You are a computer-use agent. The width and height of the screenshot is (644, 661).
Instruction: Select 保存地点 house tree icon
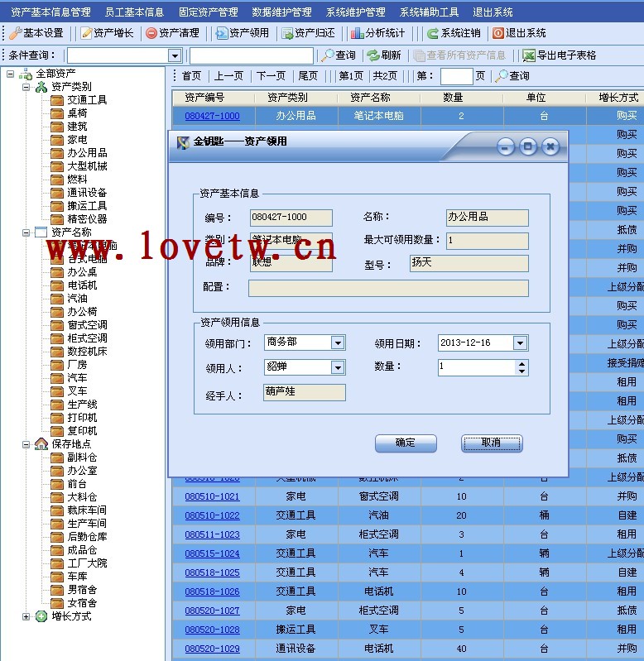pos(41,444)
